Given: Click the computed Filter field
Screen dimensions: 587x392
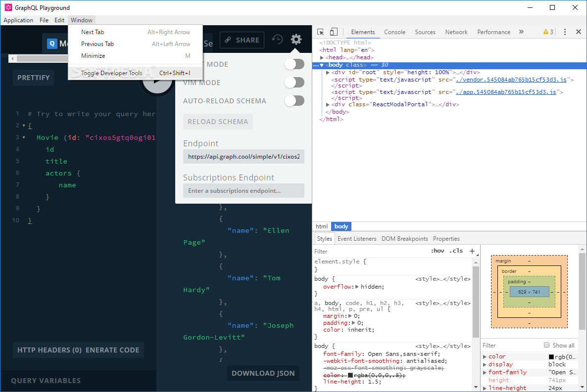Looking at the screenshot, I should (x=511, y=345).
